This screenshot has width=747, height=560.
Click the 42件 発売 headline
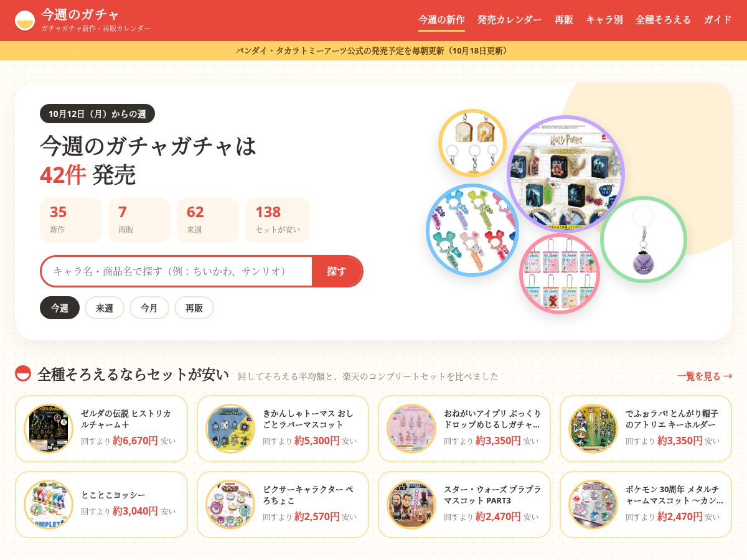[x=88, y=175]
